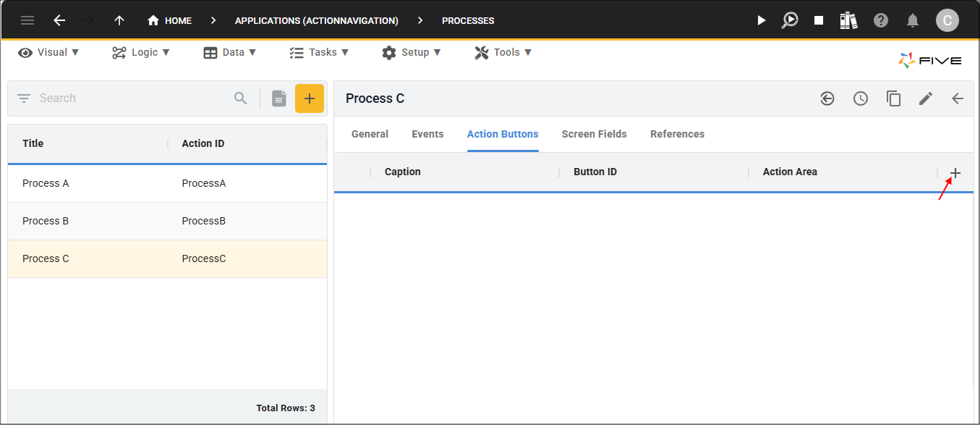Click the edit pencil icon for Process C
The width and height of the screenshot is (980, 425).
[x=926, y=98]
